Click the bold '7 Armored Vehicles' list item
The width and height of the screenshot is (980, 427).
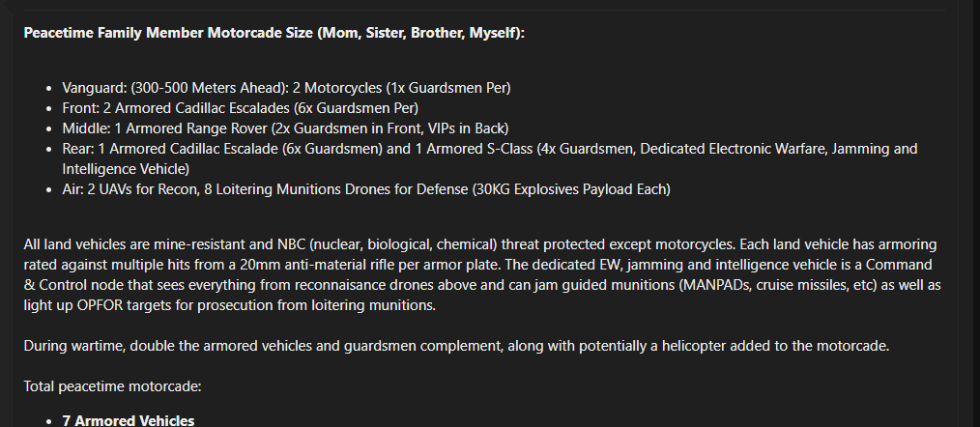pyautogui.click(x=129, y=421)
